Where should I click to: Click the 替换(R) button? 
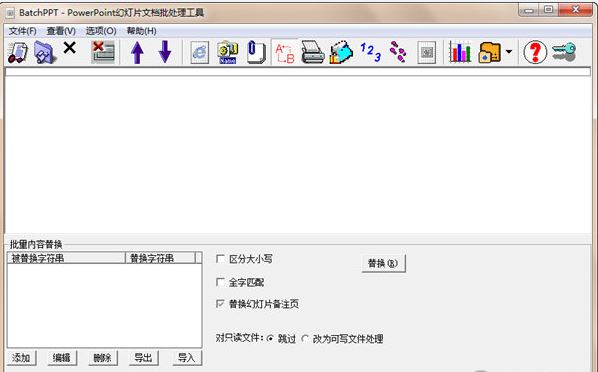(x=383, y=263)
